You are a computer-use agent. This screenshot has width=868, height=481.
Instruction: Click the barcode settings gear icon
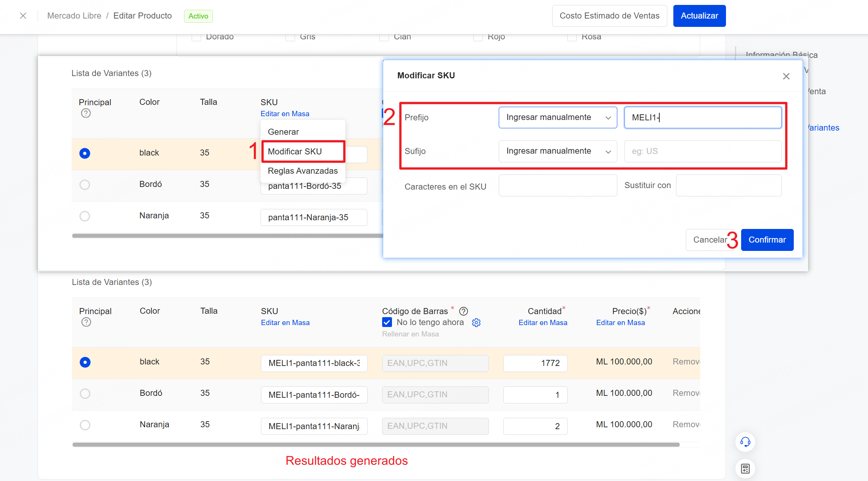476,322
